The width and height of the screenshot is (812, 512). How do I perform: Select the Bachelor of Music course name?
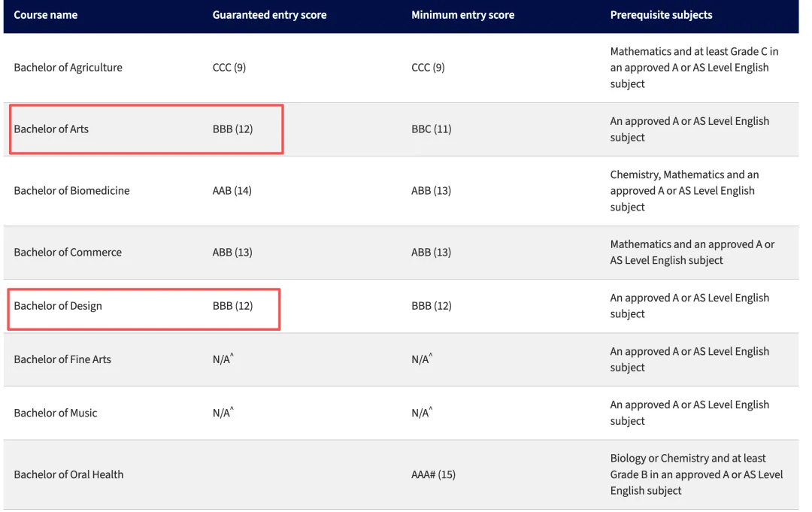pos(56,413)
